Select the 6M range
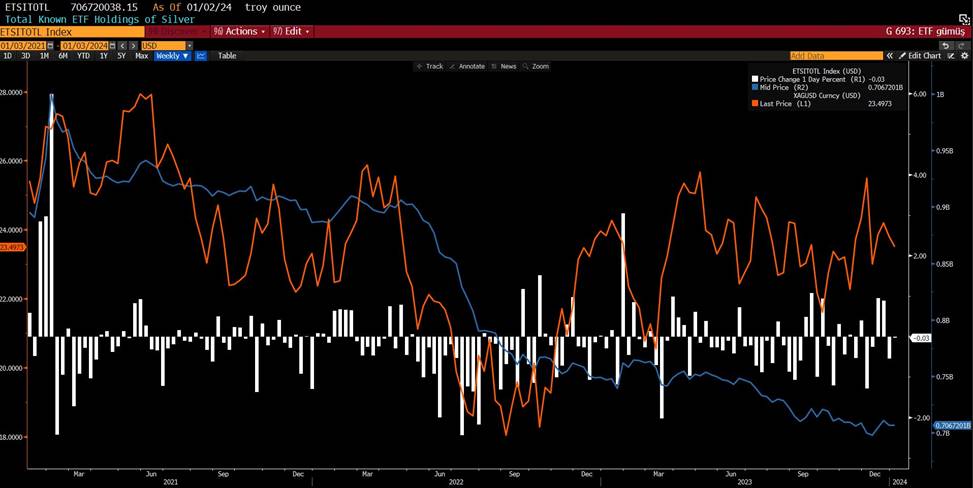973x488 pixels. (x=63, y=56)
